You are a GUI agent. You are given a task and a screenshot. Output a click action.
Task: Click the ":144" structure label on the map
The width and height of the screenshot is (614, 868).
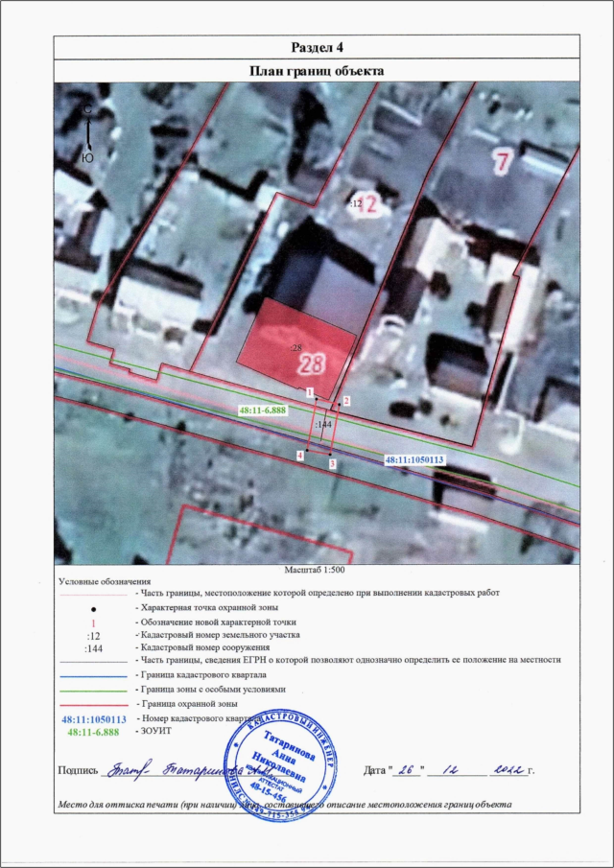coord(322,424)
